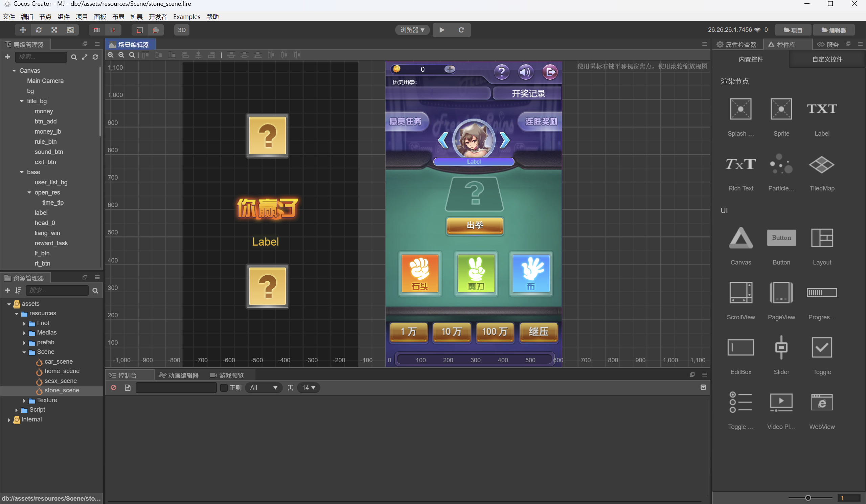The height and width of the screenshot is (504, 866).
Task: Select the rotate transform tool
Action: tap(39, 30)
